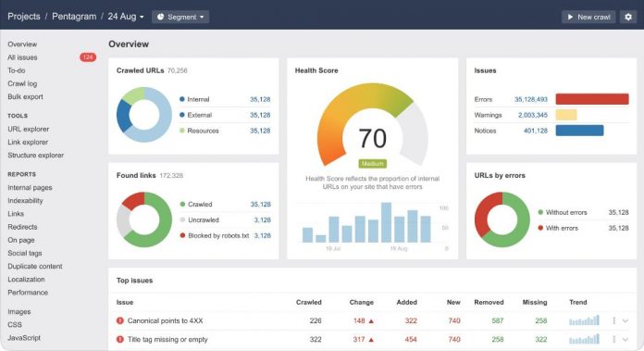Viewport: 644px width, 351px height.
Task: Sort by Removed column header
Action: (x=489, y=302)
